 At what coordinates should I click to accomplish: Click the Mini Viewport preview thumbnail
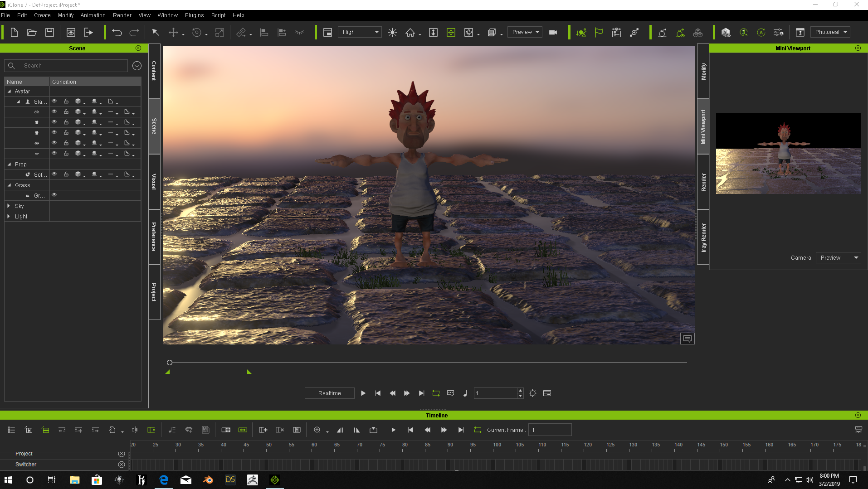click(788, 153)
